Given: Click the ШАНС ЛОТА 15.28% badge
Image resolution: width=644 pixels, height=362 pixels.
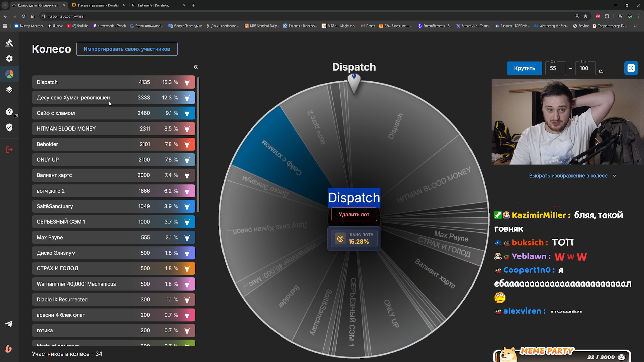Looking at the screenshot, I should (354, 239).
